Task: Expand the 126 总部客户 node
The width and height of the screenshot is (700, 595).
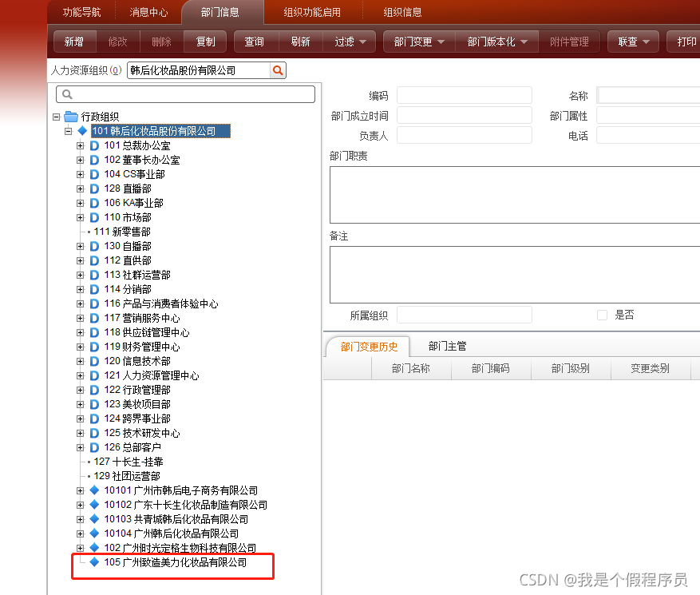Action: (x=81, y=447)
